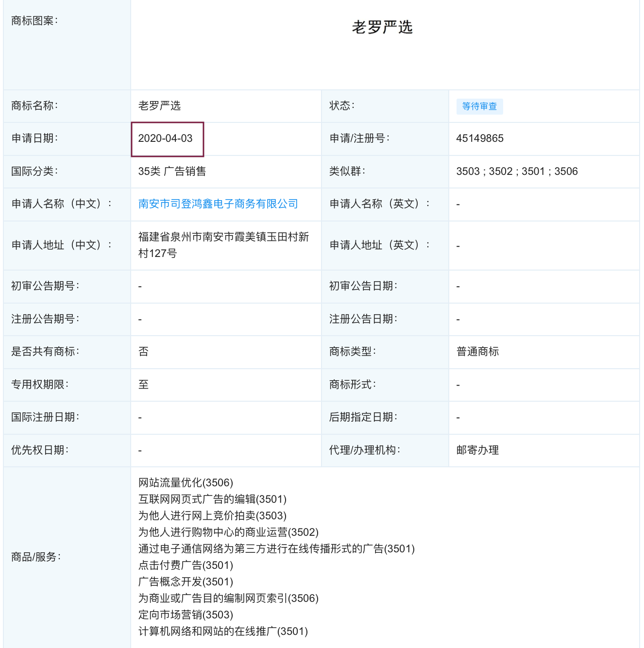Click the 专用权期限 value 至
644x648 pixels.
coord(144,385)
